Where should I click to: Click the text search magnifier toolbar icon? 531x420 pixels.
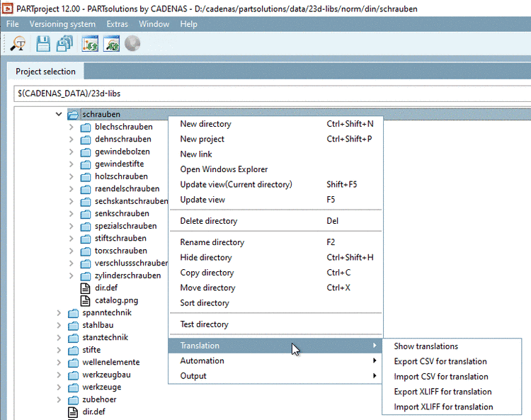[x=18, y=44]
